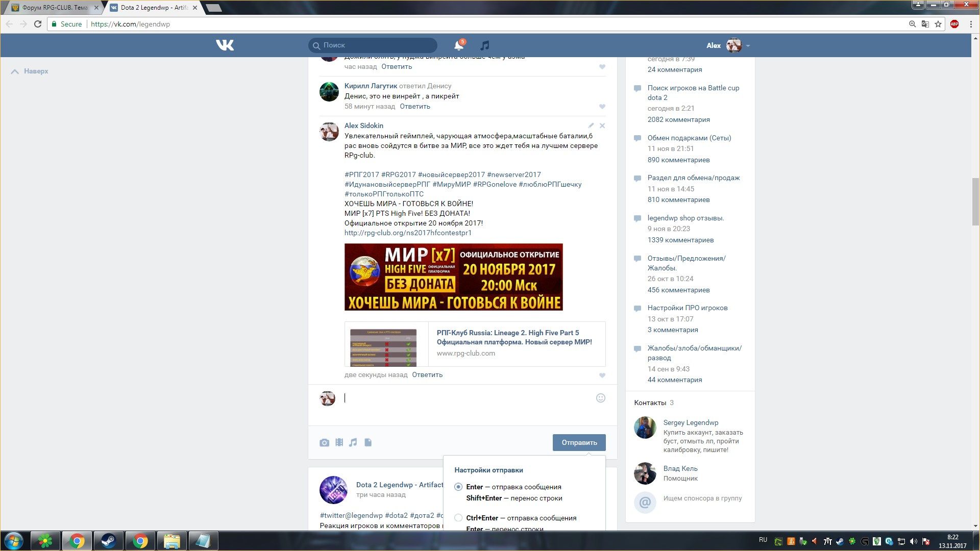Attach a video using film icon

[339, 442]
